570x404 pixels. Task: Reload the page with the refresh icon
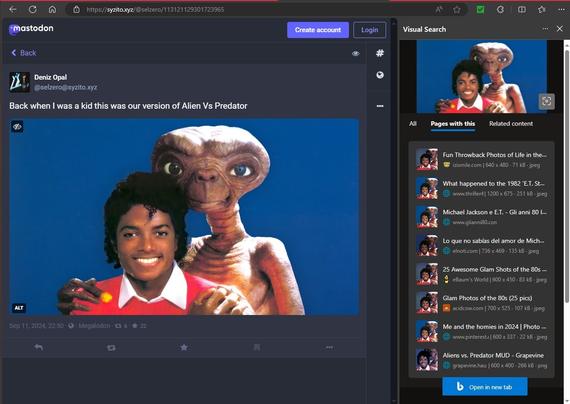click(x=32, y=9)
